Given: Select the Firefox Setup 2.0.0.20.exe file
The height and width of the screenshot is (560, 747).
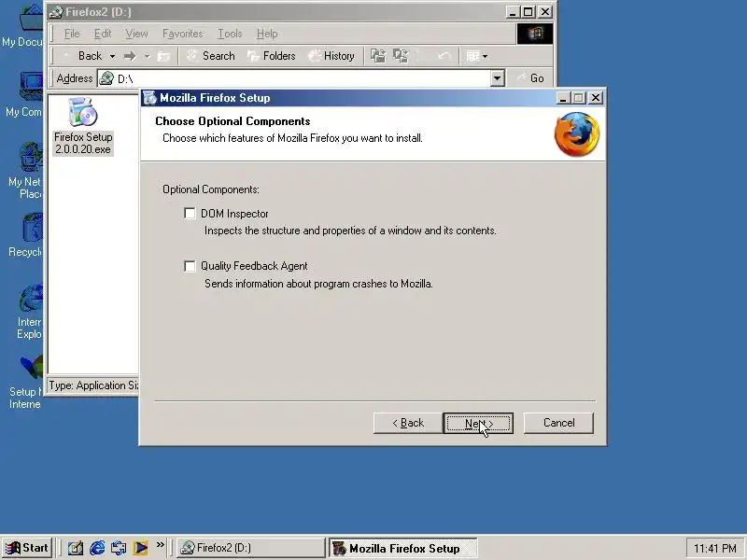Looking at the screenshot, I should pos(83,126).
